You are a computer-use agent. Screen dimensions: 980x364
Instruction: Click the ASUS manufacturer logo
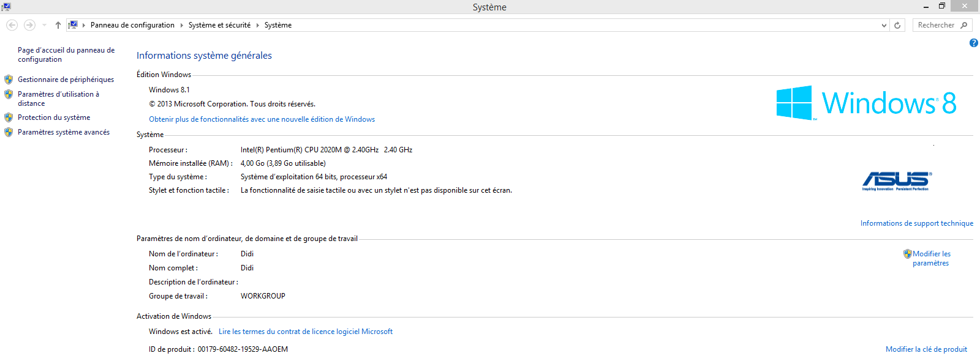point(897,181)
